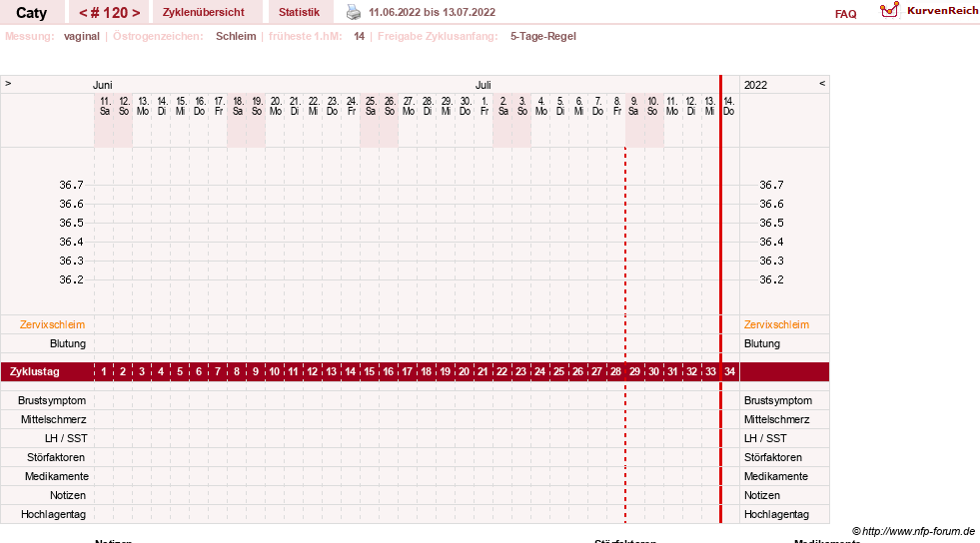Click the 14. Do date column header
The image size is (980, 543).
(728, 106)
